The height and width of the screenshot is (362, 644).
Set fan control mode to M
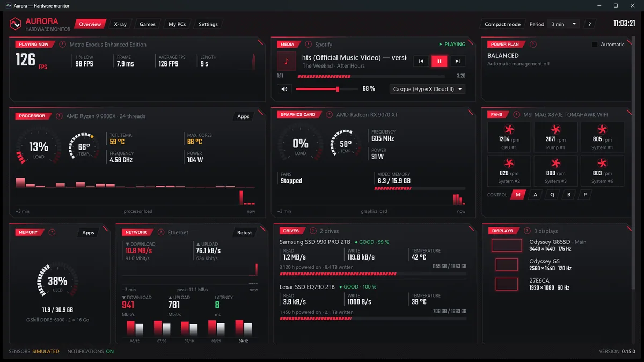(x=518, y=195)
